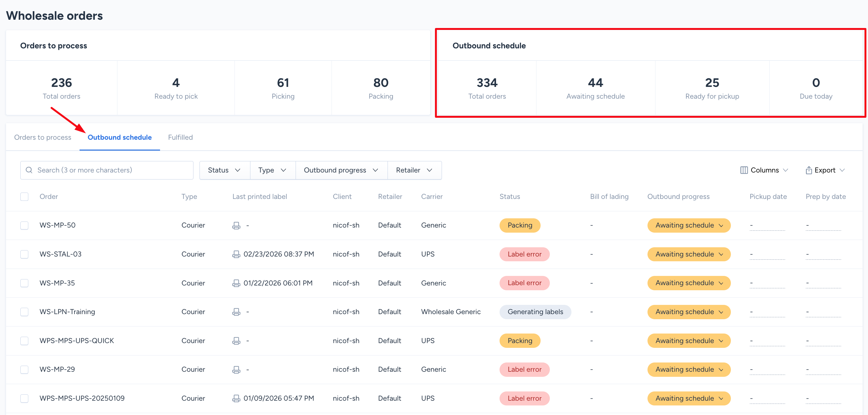Click the printer icon for WPS-MPS-UPS-QUICK

coord(236,341)
